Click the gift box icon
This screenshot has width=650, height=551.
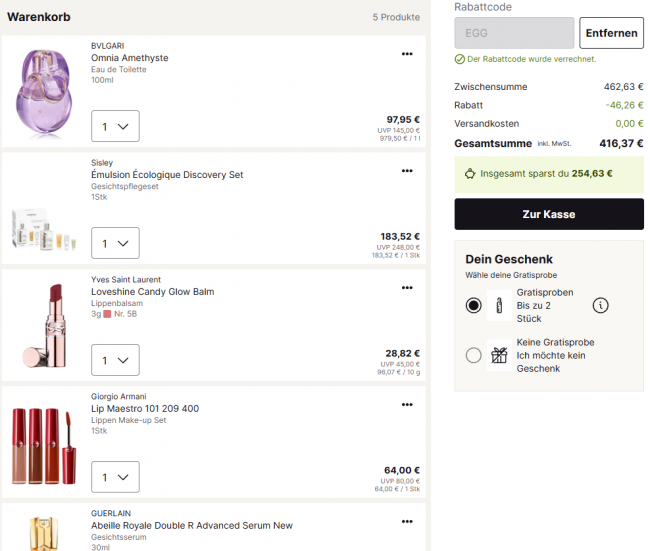coord(499,355)
